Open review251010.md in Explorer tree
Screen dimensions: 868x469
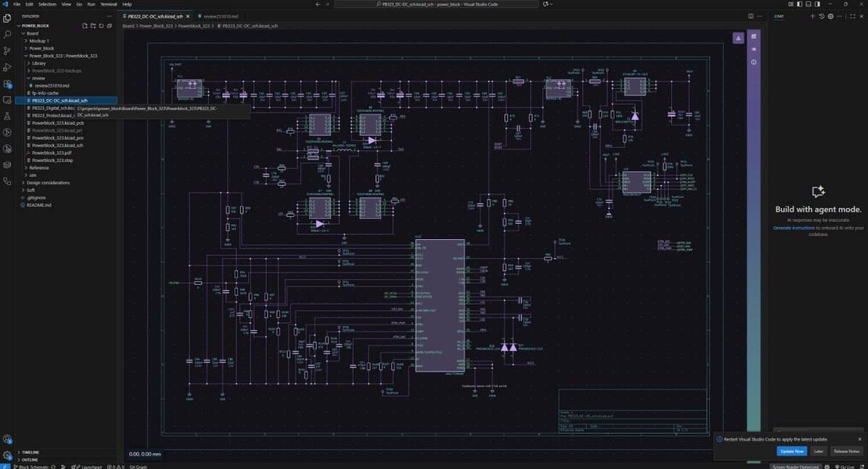pos(51,85)
